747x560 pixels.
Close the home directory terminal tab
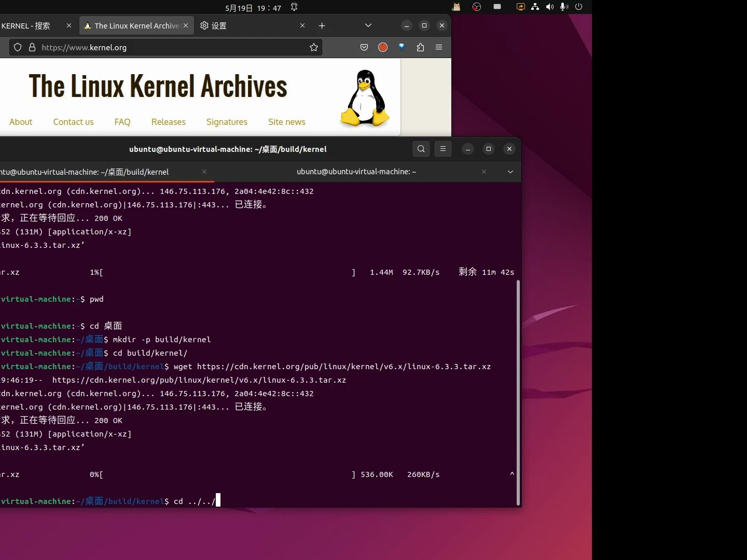tap(484, 172)
